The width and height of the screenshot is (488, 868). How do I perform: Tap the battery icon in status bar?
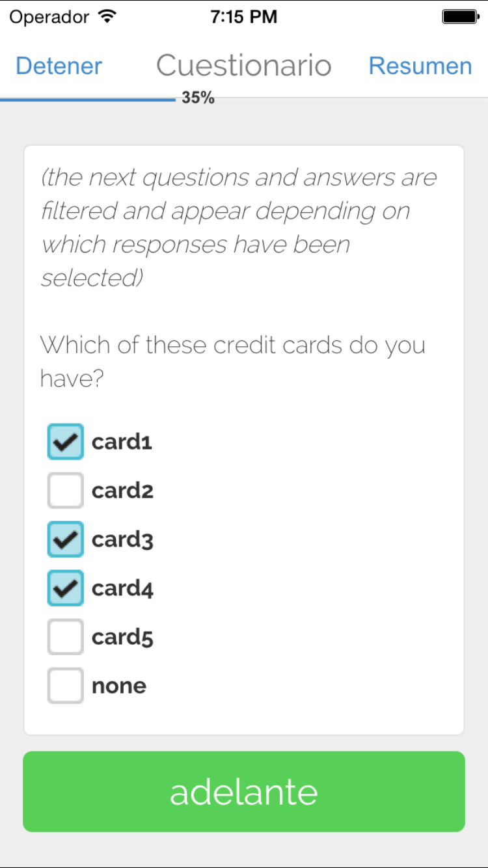click(x=460, y=17)
